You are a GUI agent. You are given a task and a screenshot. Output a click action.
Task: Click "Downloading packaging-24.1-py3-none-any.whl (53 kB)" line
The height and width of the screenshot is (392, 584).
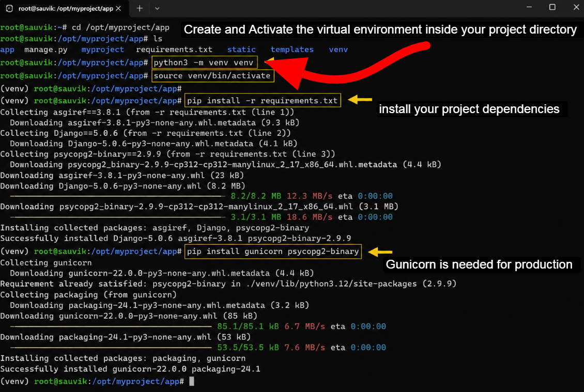126,337
